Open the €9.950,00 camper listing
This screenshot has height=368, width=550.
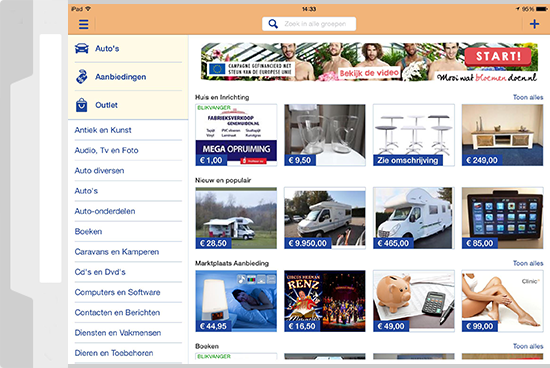click(324, 218)
